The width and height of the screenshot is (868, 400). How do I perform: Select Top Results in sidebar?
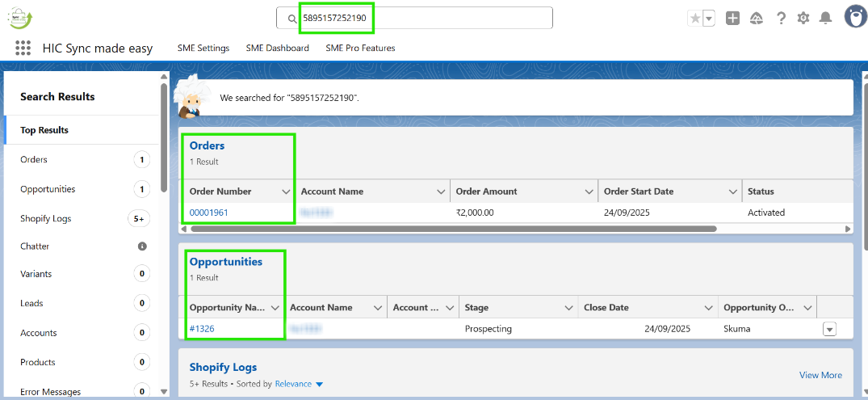click(82, 130)
